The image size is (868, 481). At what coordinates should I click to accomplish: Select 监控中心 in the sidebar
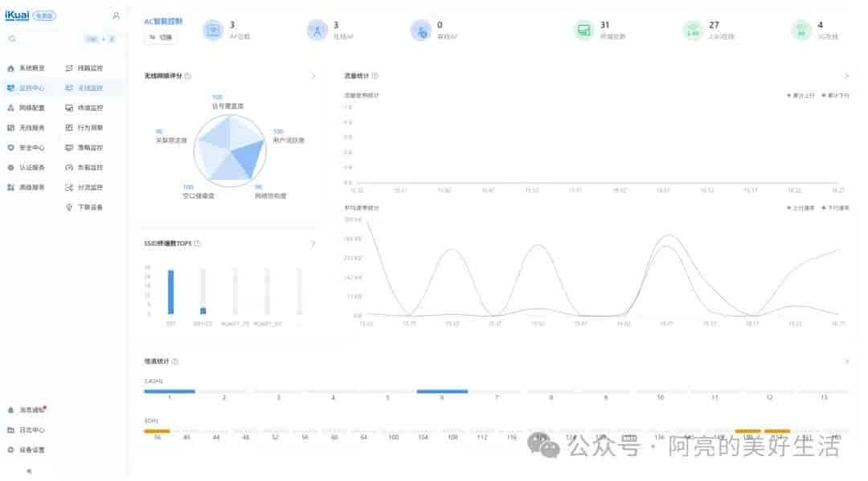tap(27, 88)
